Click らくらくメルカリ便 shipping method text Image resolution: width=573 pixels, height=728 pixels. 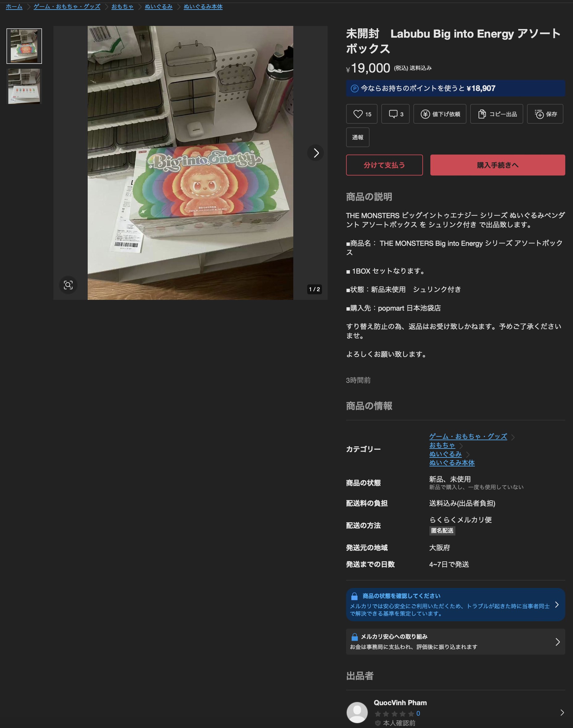coord(460,520)
